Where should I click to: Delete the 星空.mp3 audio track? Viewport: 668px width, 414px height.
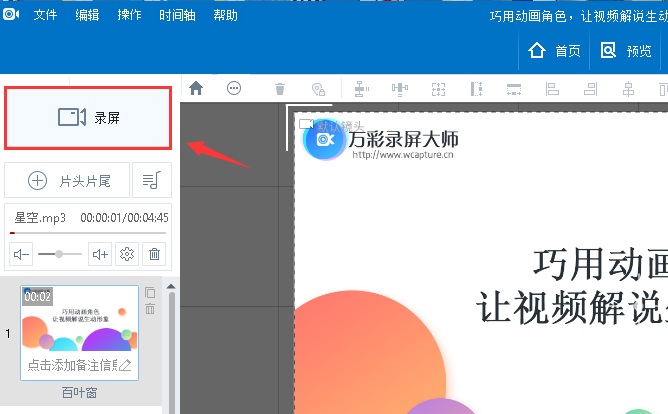[x=154, y=254]
